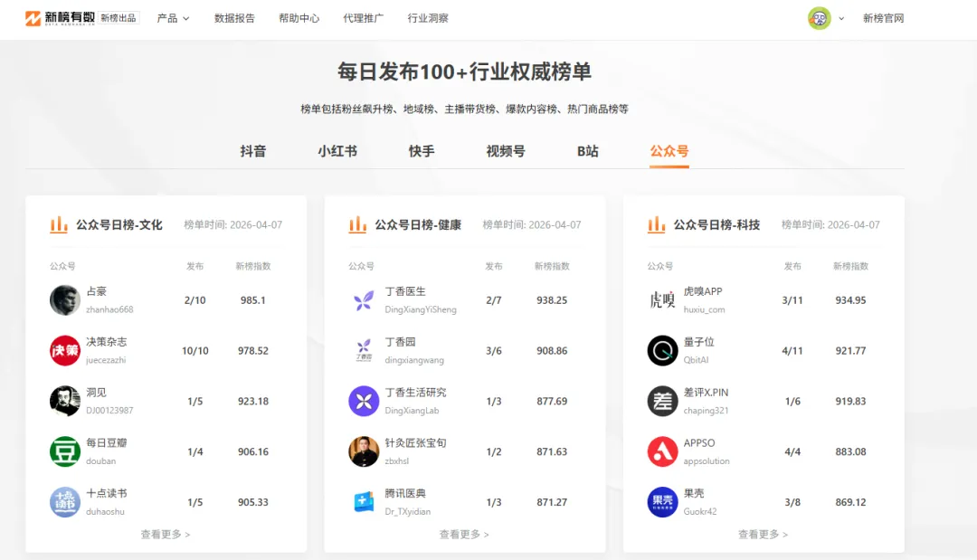Viewport: 977px width, 560px height.
Task: Click account name 洞见
Action: [x=97, y=393]
